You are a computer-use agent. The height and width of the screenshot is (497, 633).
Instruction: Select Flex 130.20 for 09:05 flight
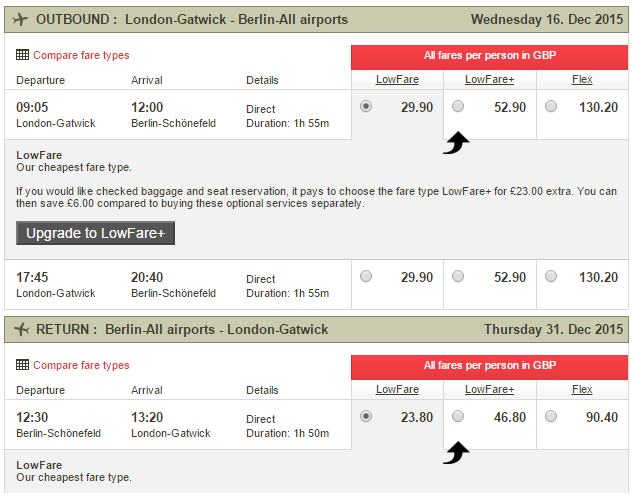[x=551, y=106]
